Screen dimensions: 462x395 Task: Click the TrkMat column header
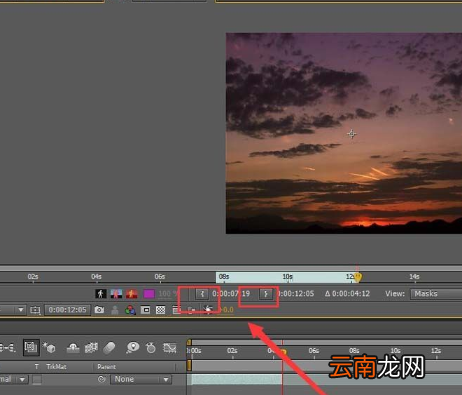pyautogui.click(x=56, y=367)
